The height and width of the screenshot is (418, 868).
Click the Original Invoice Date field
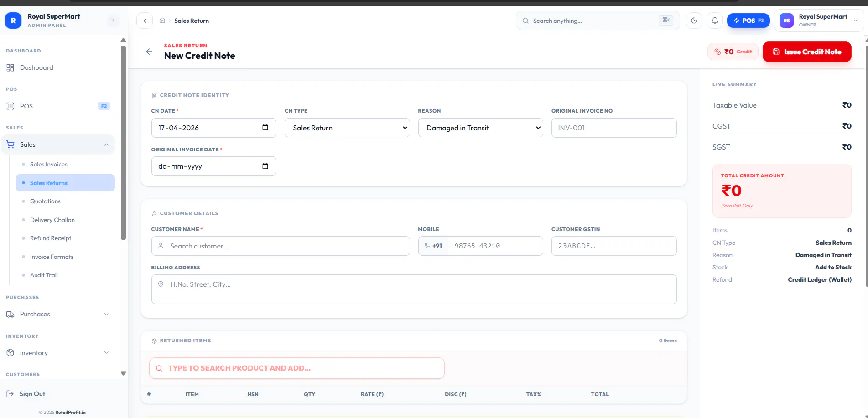pos(213,166)
